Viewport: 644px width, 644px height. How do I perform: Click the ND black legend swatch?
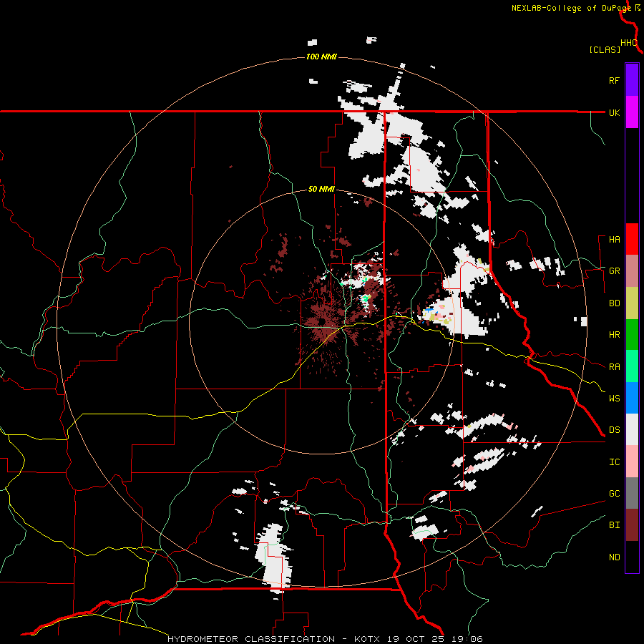632,557
